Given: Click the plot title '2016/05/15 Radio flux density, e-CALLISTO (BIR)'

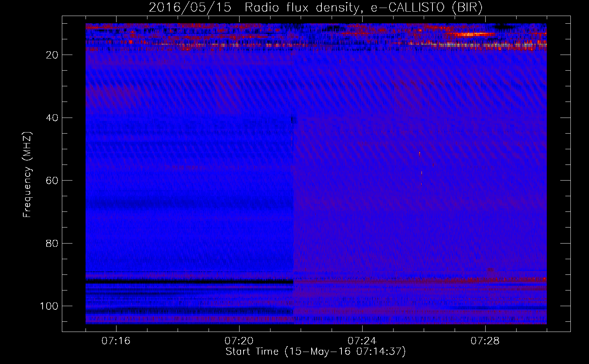Looking at the screenshot, I should [x=316, y=8].
